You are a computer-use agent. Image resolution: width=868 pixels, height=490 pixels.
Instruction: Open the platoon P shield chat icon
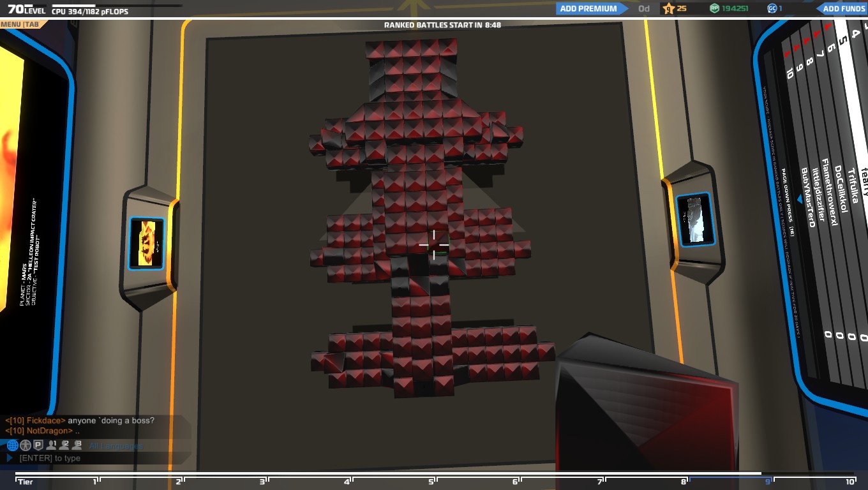coord(38,445)
